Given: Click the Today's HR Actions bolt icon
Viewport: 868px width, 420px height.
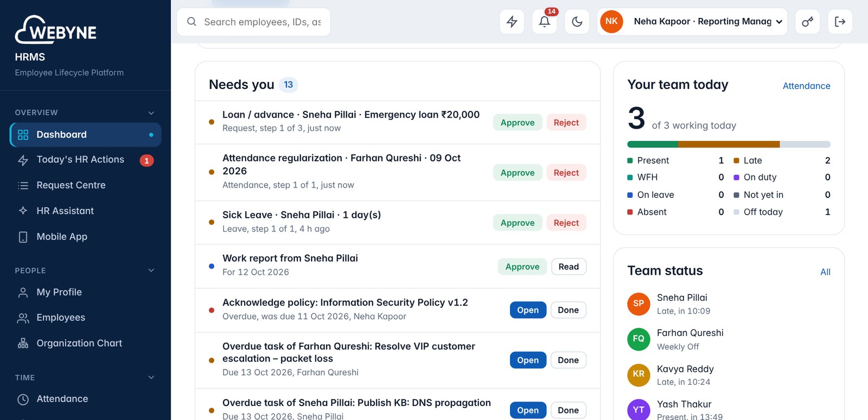Looking at the screenshot, I should pyautogui.click(x=23, y=160).
